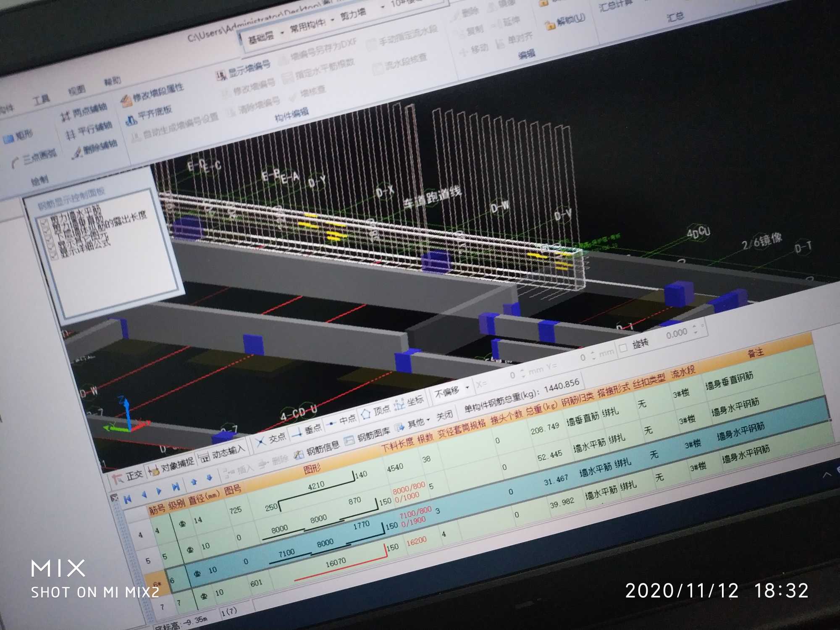Click the 移动 move tool
The image size is (840, 630).
pos(474,50)
